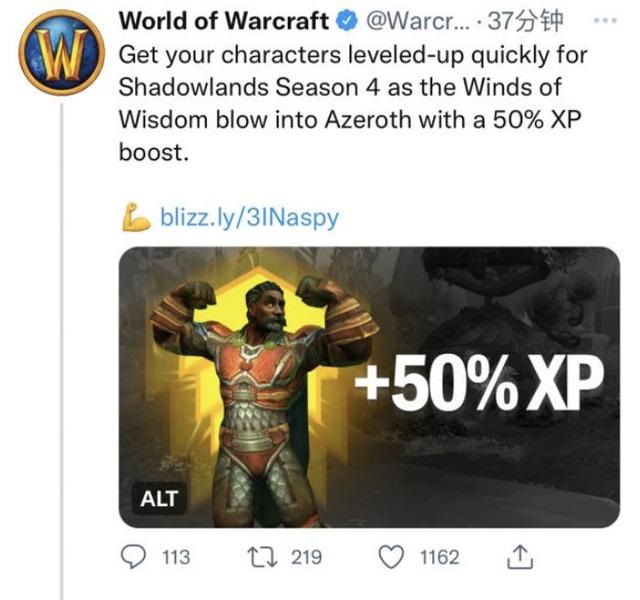Open the @Warcr... handle
The height and width of the screenshot is (600, 640).
click(x=418, y=21)
